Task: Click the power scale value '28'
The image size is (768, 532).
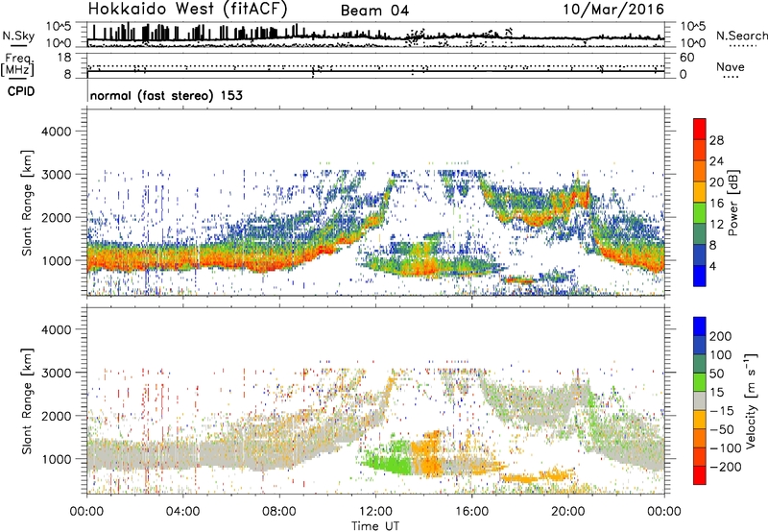Action: pos(716,140)
